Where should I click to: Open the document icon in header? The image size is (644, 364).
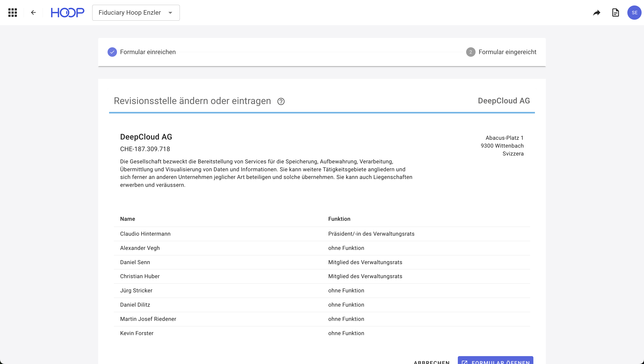[615, 12]
